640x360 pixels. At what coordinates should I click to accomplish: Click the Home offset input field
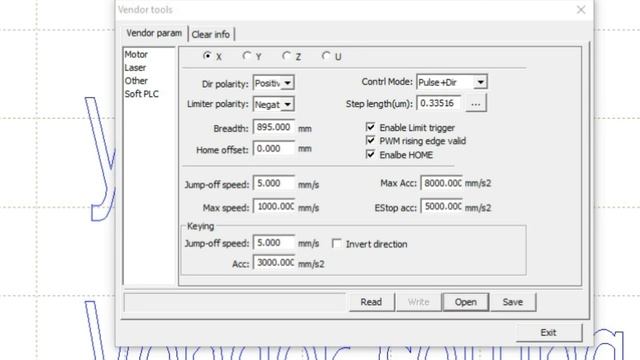pos(273,149)
